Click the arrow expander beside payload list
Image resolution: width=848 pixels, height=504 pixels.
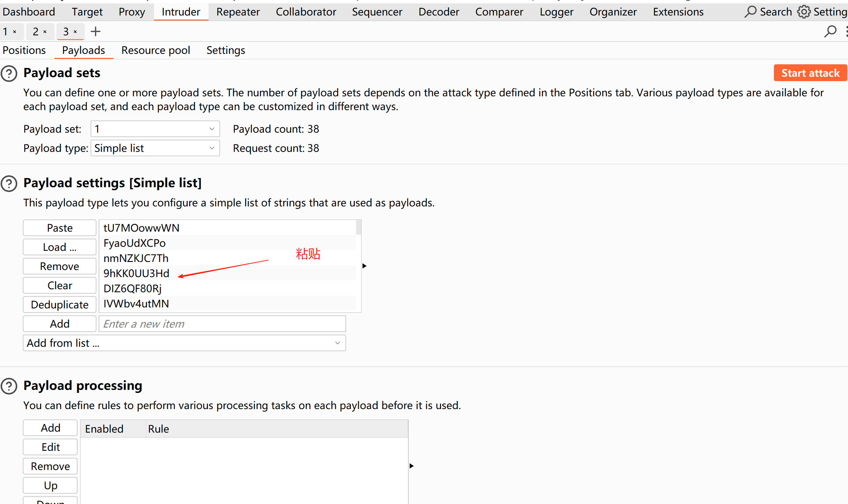[364, 266]
